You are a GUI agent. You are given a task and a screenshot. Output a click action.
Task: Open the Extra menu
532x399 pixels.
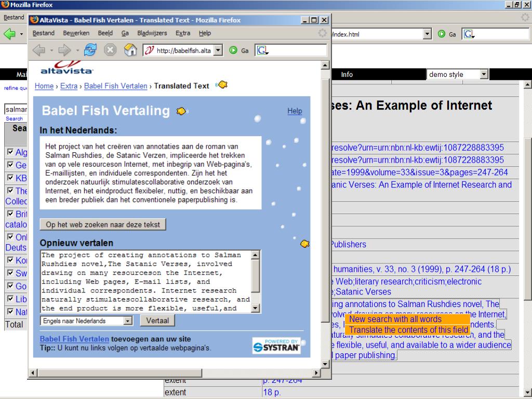(183, 33)
